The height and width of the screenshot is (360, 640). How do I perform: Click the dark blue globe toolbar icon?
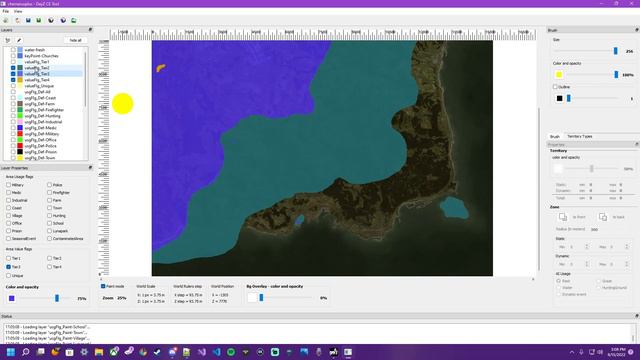(x=63, y=20)
